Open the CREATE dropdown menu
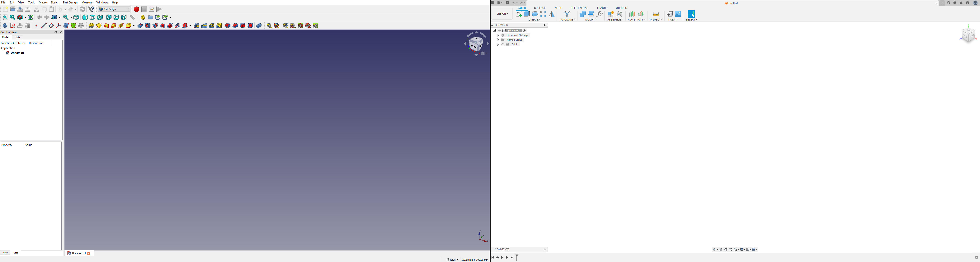The width and height of the screenshot is (980, 262). click(x=535, y=20)
